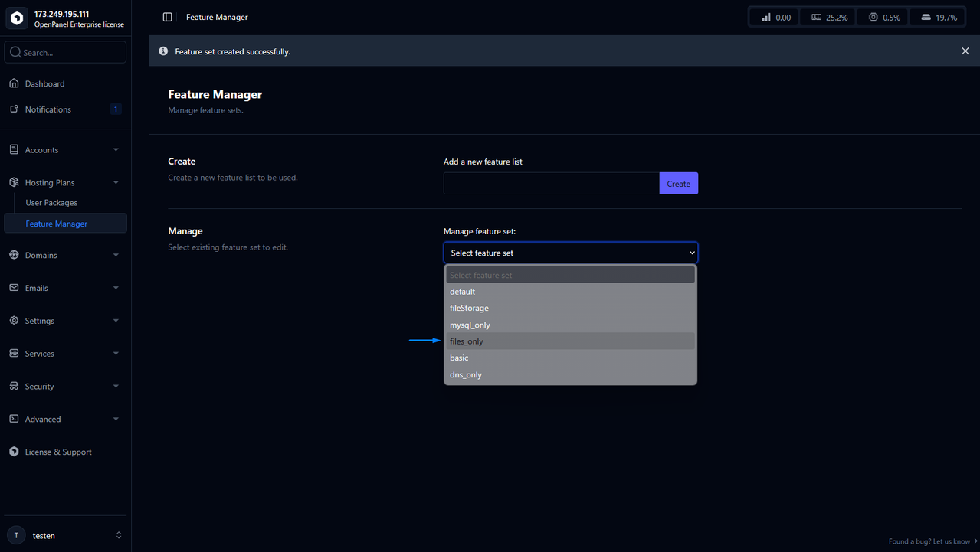980x552 pixels.
Task: Focus the sidebar Search field
Action: click(65, 52)
